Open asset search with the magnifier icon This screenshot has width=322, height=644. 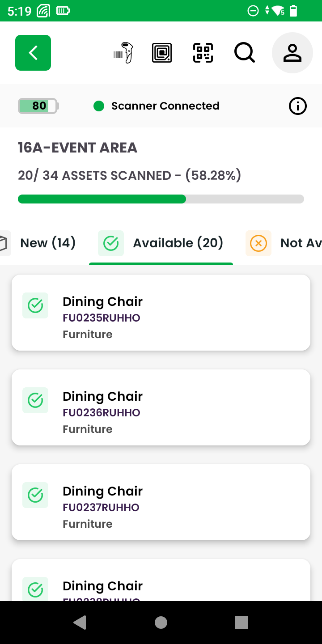pyautogui.click(x=245, y=53)
